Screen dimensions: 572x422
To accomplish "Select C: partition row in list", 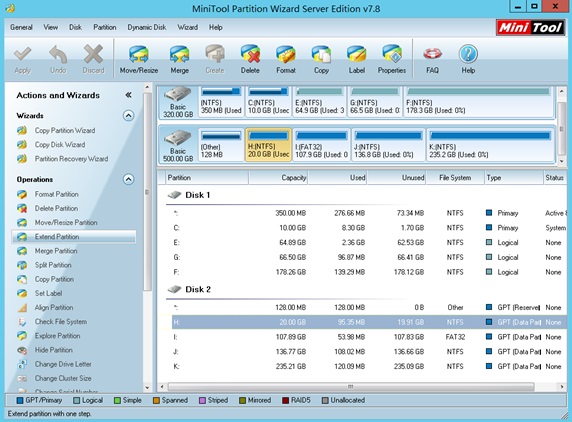I will (x=369, y=228).
